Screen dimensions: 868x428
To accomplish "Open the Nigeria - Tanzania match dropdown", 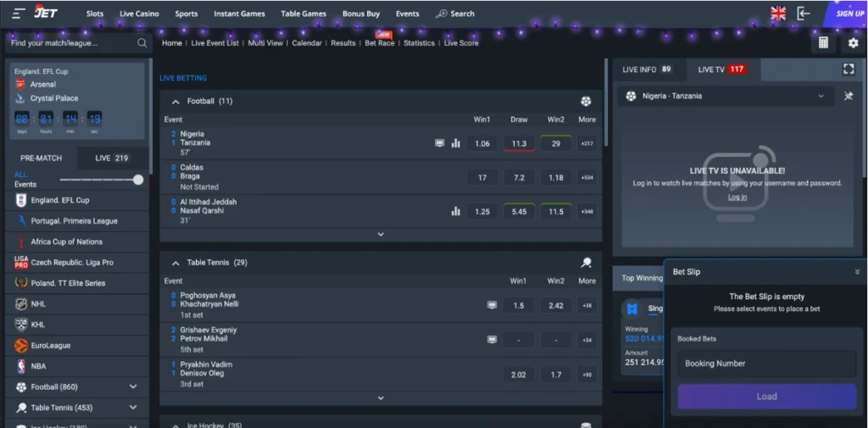I will tap(726, 96).
